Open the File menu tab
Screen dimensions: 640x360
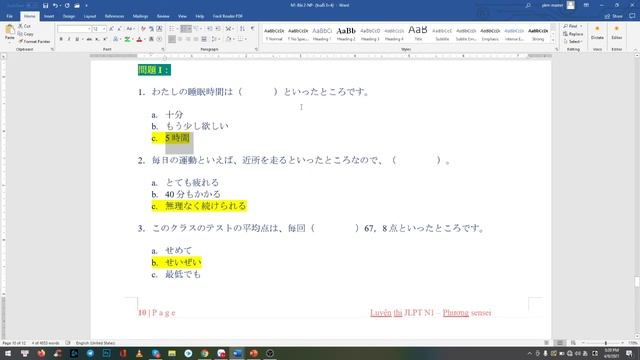pyautogui.click(x=10, y=16)
